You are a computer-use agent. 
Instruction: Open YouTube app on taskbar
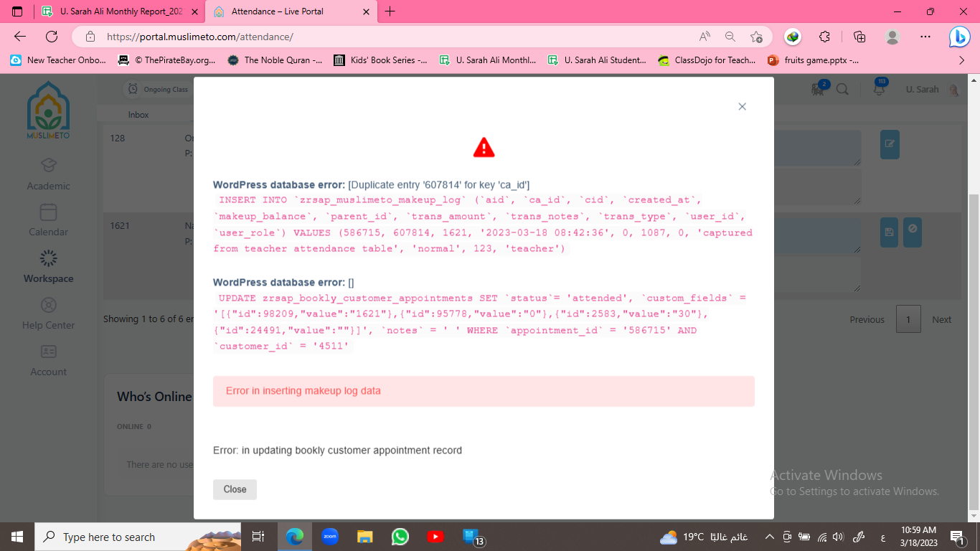(435, 537)
